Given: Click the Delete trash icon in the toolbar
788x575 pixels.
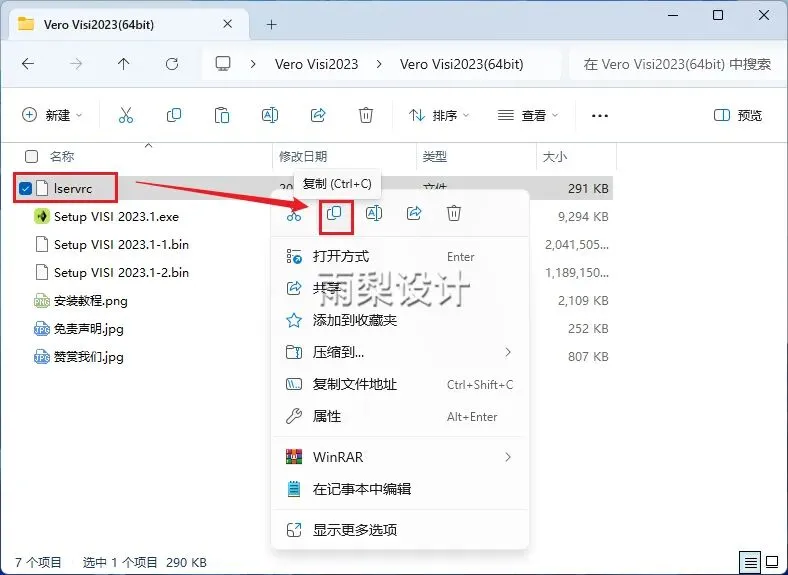Looking at the screenshot, I should pos(366,116).
